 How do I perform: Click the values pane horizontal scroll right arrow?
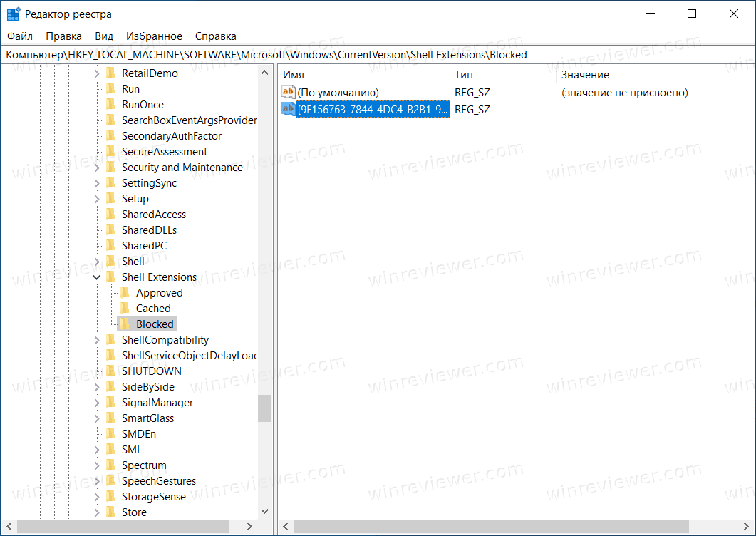pos(746,526)
